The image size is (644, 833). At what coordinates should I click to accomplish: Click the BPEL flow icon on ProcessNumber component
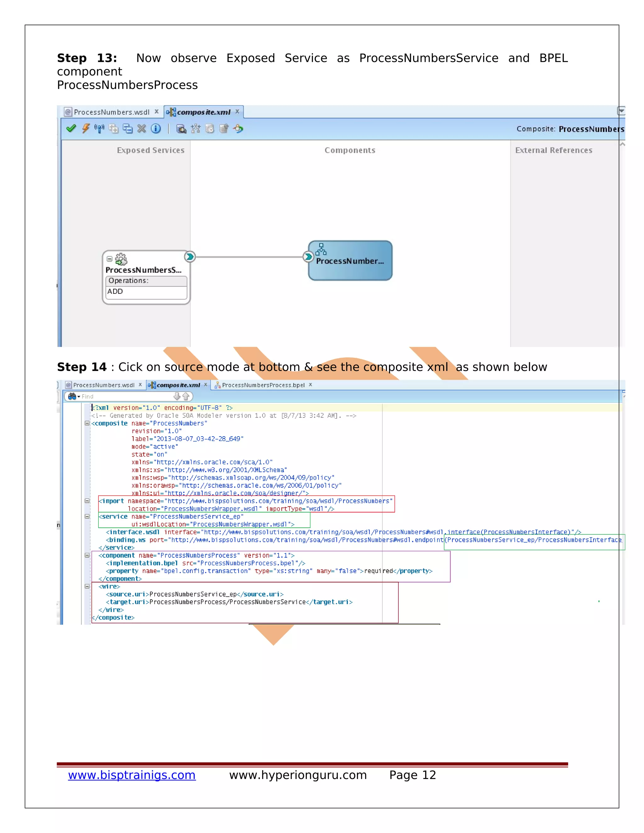click(321, 249)
